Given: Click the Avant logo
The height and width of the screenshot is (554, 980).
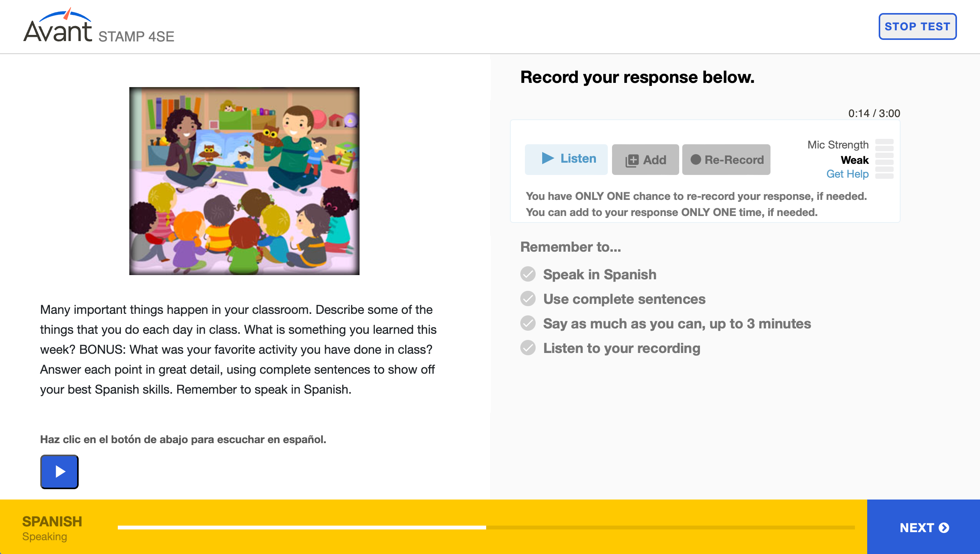Looking at the screenshot, I should (x=58, y=26).
